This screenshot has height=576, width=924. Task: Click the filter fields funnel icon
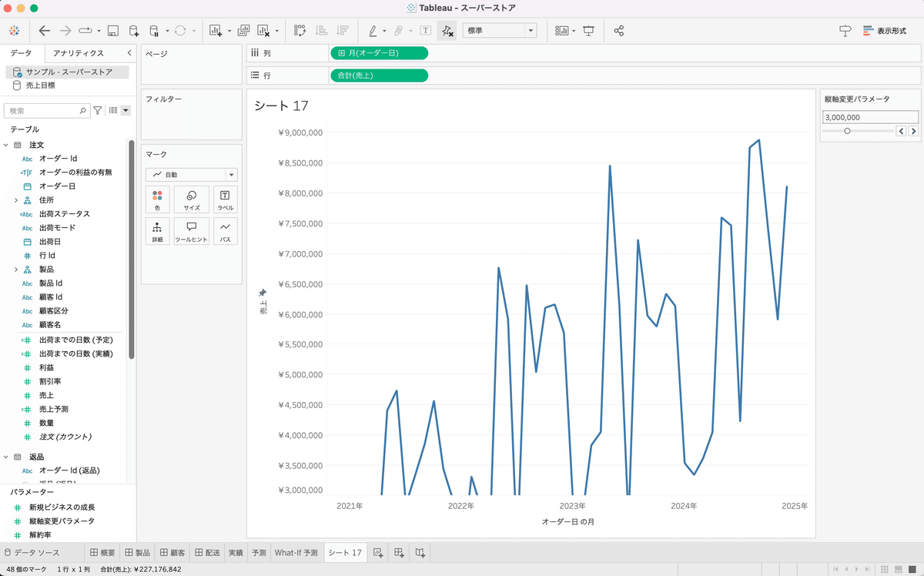tap(98, 111)
